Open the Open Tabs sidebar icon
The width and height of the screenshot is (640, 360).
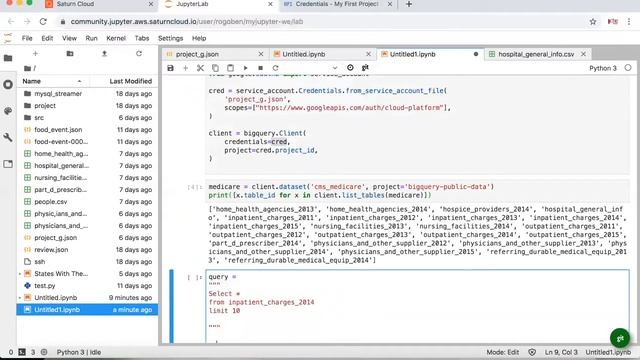(x=8, y=164)
